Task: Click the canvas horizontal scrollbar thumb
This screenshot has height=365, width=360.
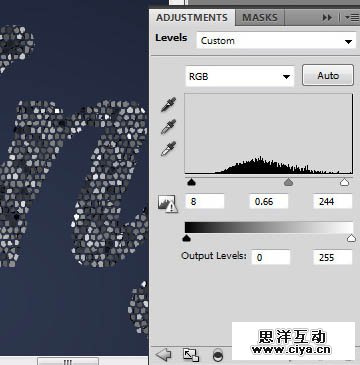Action: tap(68, 361)
